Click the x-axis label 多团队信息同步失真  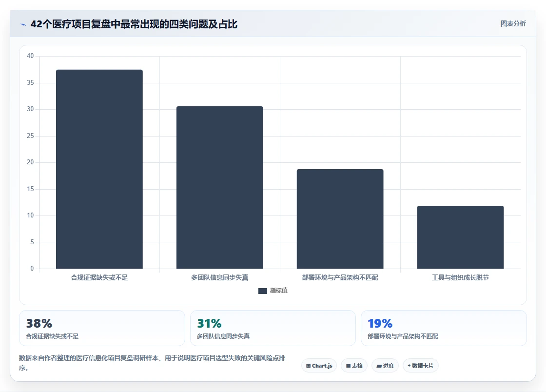[220, 277]
